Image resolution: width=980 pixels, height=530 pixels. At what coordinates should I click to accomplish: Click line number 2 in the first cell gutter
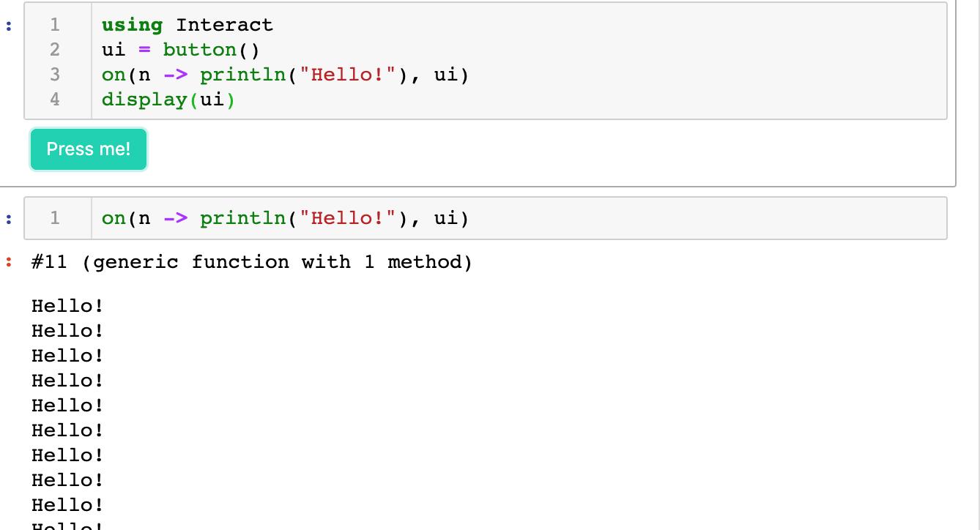click(55, 50)
